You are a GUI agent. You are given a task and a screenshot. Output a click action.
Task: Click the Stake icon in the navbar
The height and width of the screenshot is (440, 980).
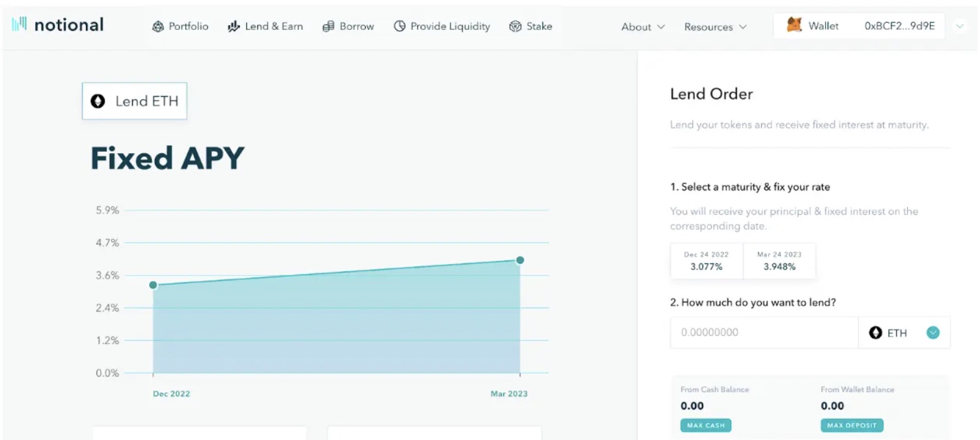tap(514, 26)
